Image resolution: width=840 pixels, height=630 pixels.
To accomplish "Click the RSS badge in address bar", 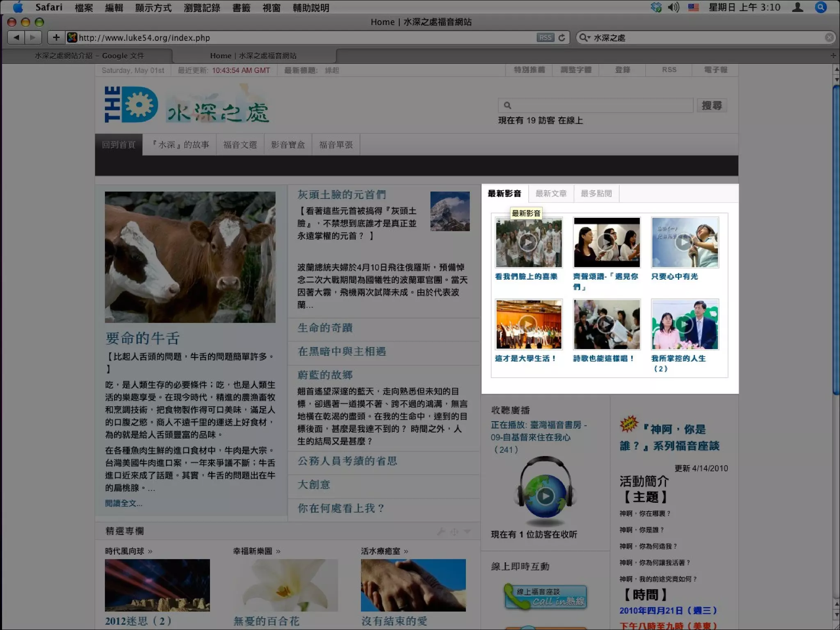I will [545, 38].
